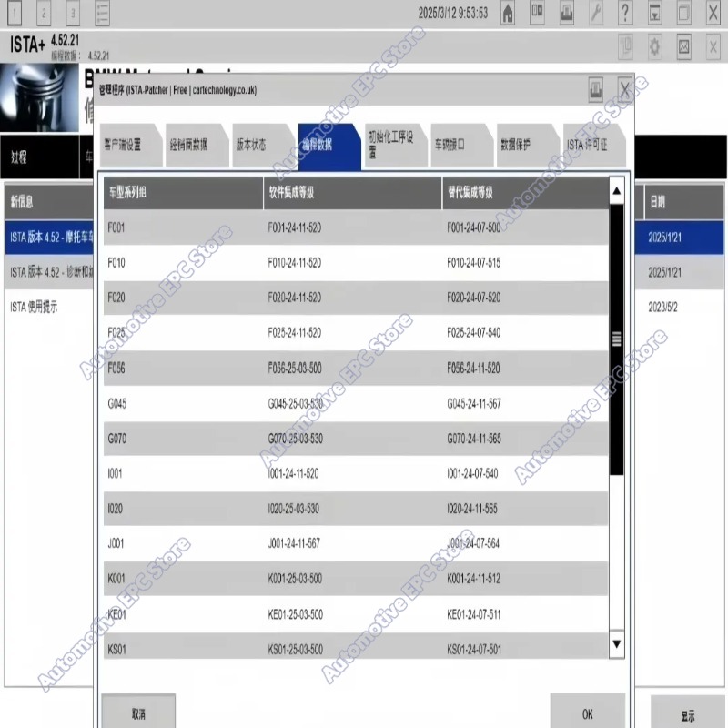This screenshot has height=728, width=728.
Task: Click the 新信息 column header in main window
Action: [50, 201]
